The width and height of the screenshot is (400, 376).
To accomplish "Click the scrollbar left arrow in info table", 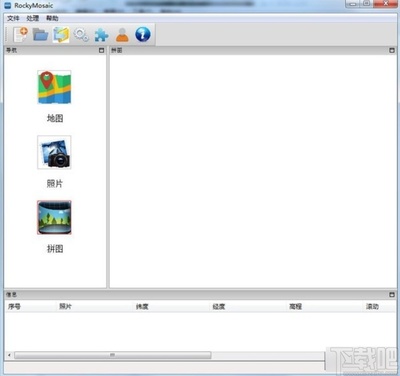I will [x=9, y=355].
